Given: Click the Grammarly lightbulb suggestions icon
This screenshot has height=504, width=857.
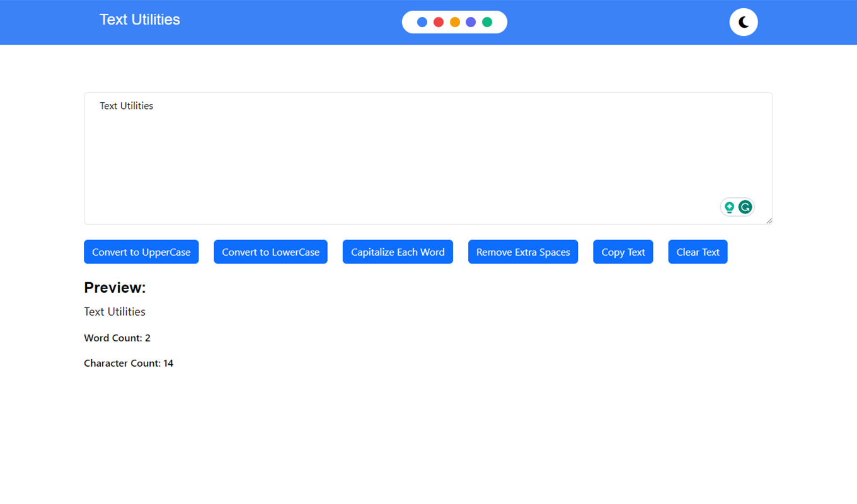Looking at the screenshot, I should 730,207.
